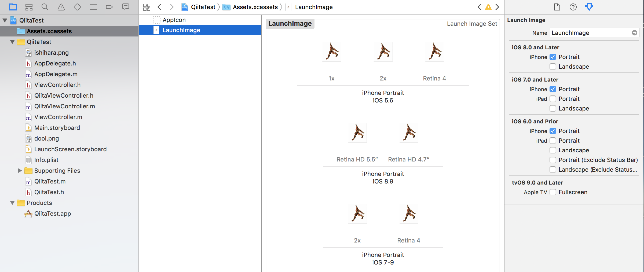This screenshot has height=272, width=644.
Task: Open the Report navigator speech bubble
Action: pyautogui.click(x=126, y=7)
